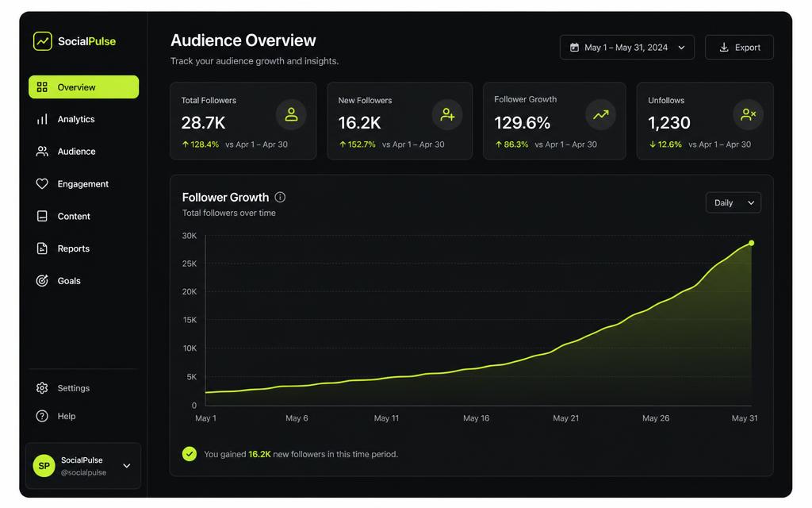Open the Daily interval dropdown
Viewport: 812px width, 508px height.
pos(733,202)
